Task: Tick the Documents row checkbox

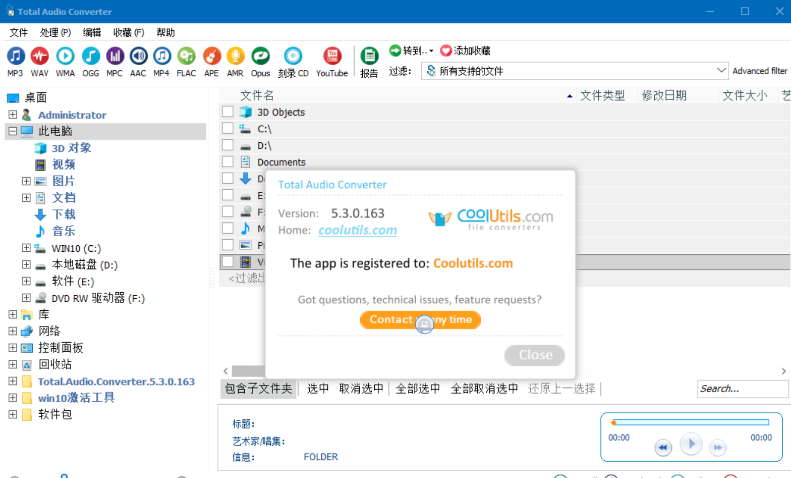Action: click(x=228, y=161)
